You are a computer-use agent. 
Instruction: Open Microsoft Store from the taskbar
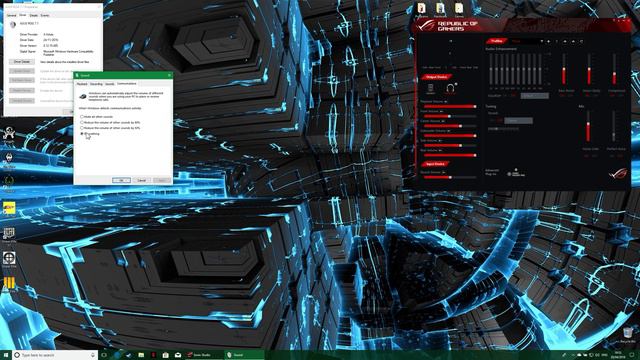click(165, 355)
